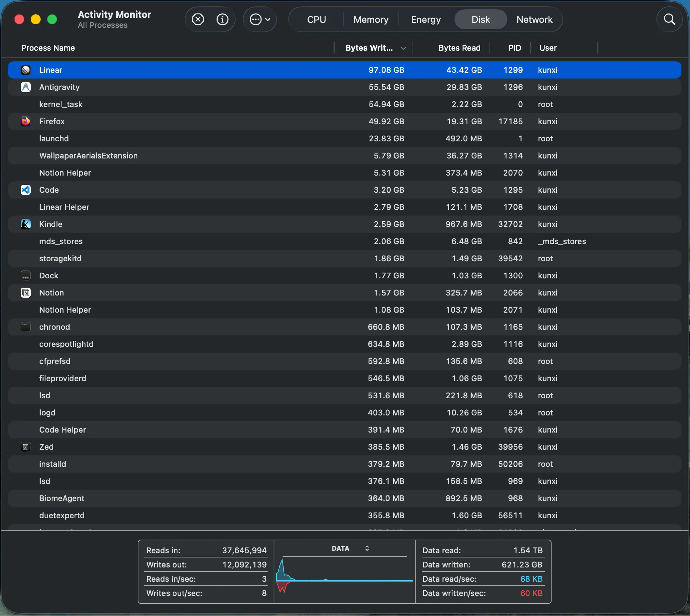Select the cfprefsd process row
This screenshot has width=690, height=616.
(x=345, y=361)
